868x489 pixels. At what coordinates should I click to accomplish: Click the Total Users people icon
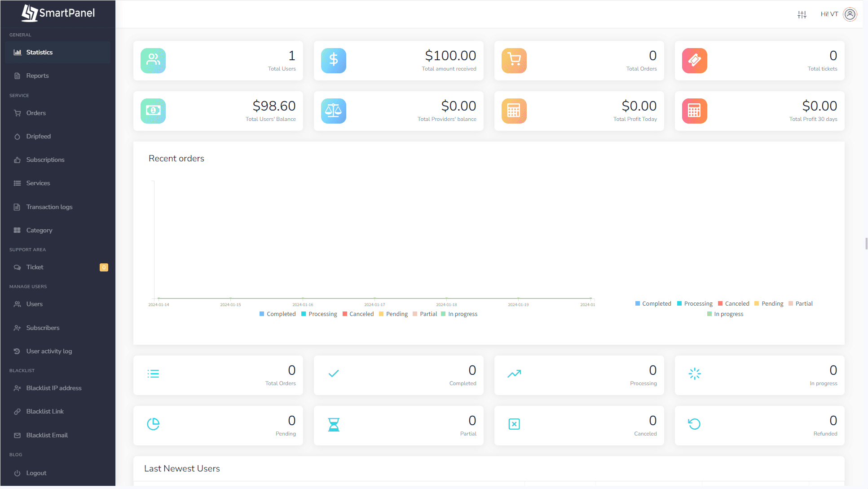(x=153, y=60)
